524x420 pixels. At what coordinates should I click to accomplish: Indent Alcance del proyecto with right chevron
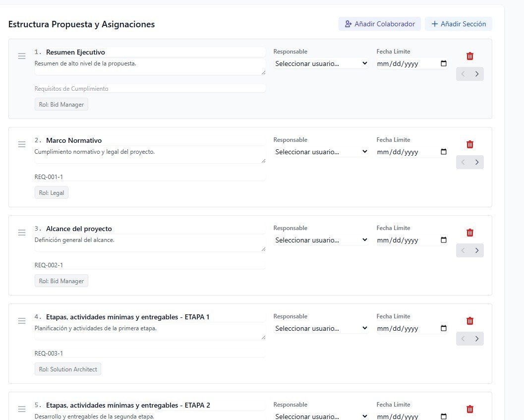click(x=477, y=250)
